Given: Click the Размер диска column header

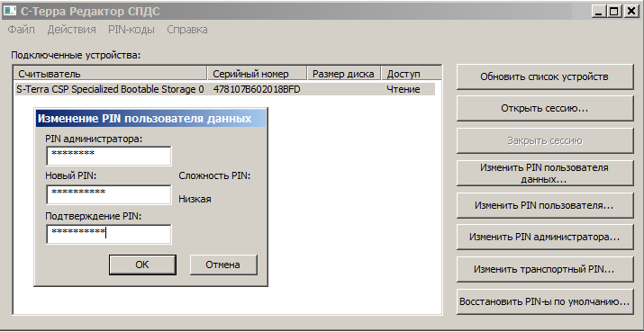Looking at the screenshot, I should (344, 74).
